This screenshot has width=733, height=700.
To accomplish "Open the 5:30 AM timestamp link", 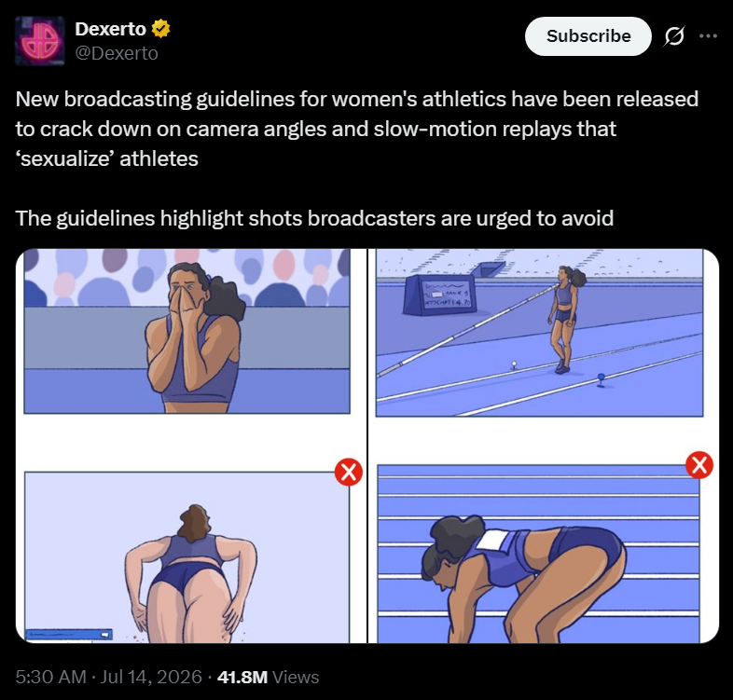I will 50,677.
